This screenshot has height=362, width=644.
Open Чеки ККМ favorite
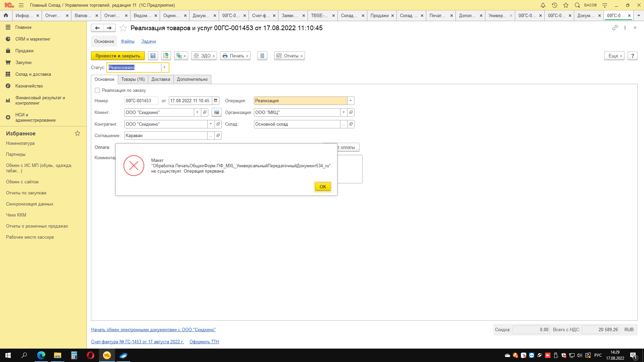tap(16, 215)
